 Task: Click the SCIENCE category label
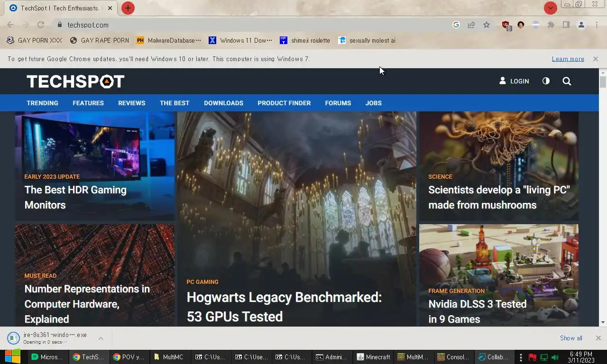pyautogui.click(x=440, y=177)
